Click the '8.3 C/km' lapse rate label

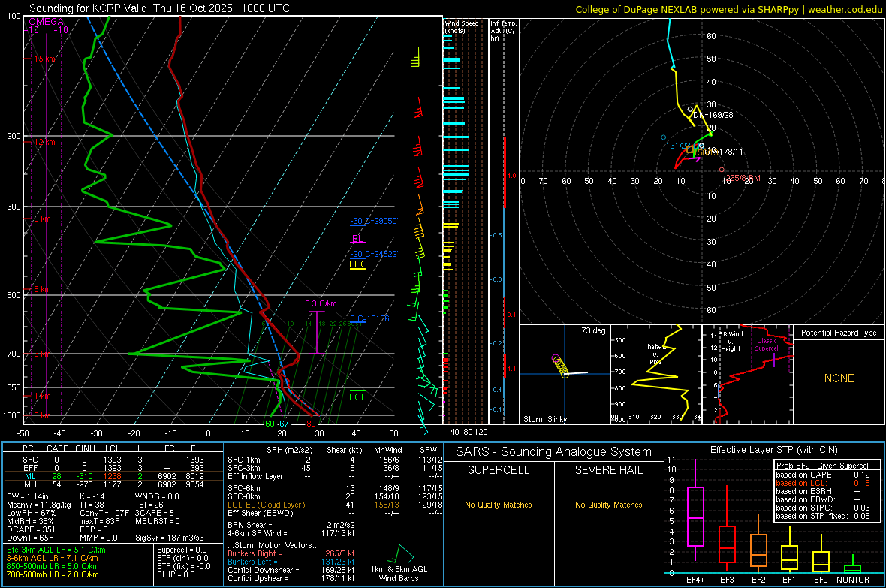coord(321,303)
